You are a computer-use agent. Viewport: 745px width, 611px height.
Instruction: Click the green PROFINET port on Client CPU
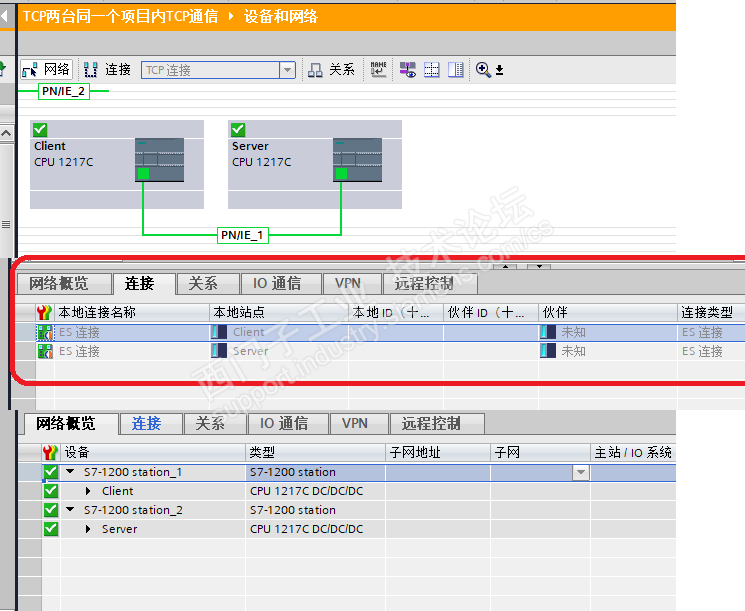click(143, 173)
